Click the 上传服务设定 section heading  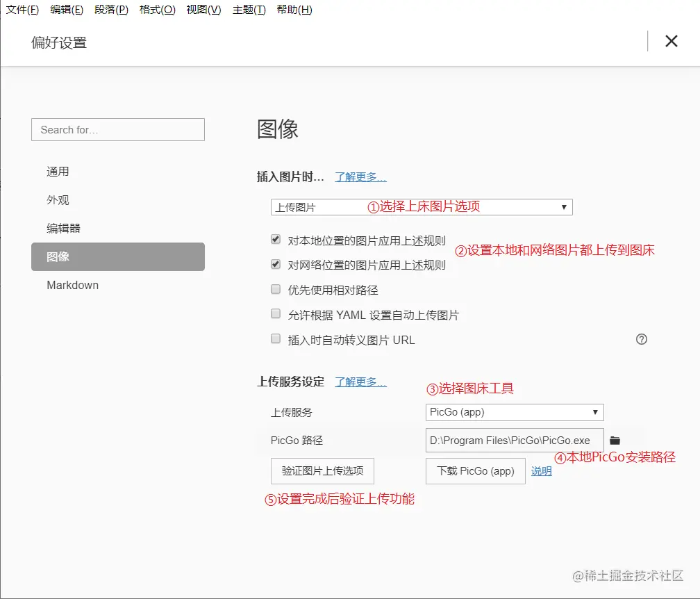[290, 382]
